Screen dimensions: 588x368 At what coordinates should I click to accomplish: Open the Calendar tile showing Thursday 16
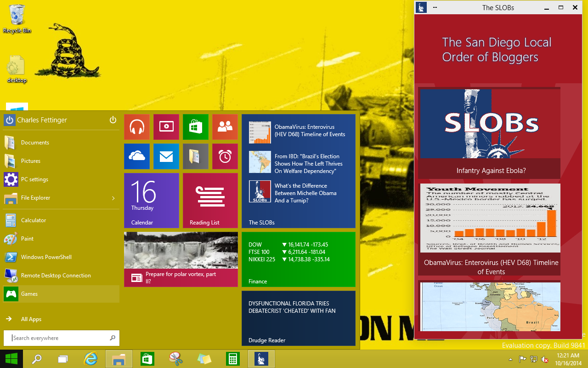152,201
